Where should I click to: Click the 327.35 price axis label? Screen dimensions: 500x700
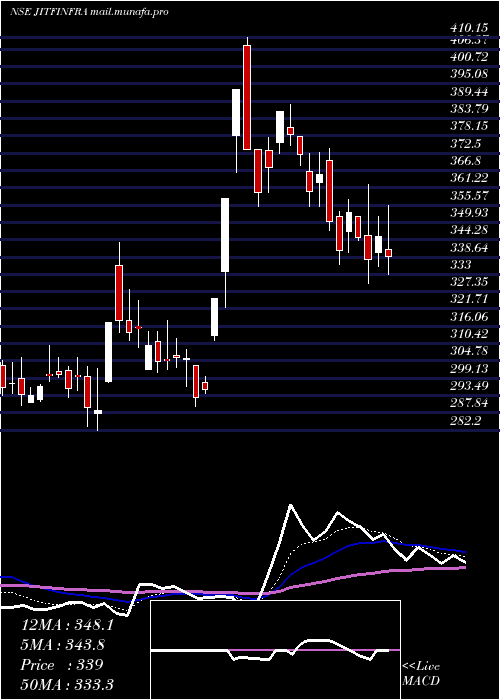[469, 282]
